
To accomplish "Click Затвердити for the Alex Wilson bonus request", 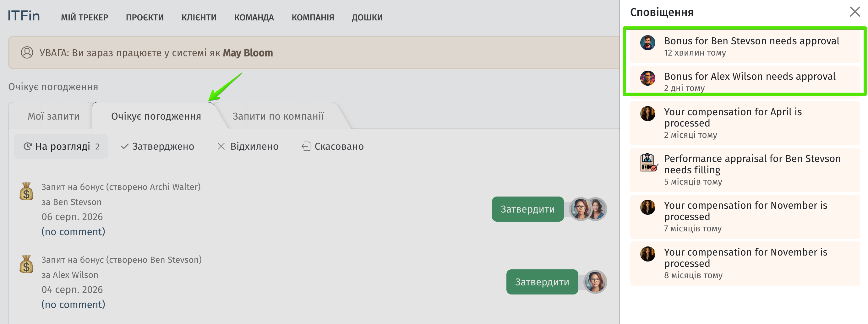I will pos(542,282).
